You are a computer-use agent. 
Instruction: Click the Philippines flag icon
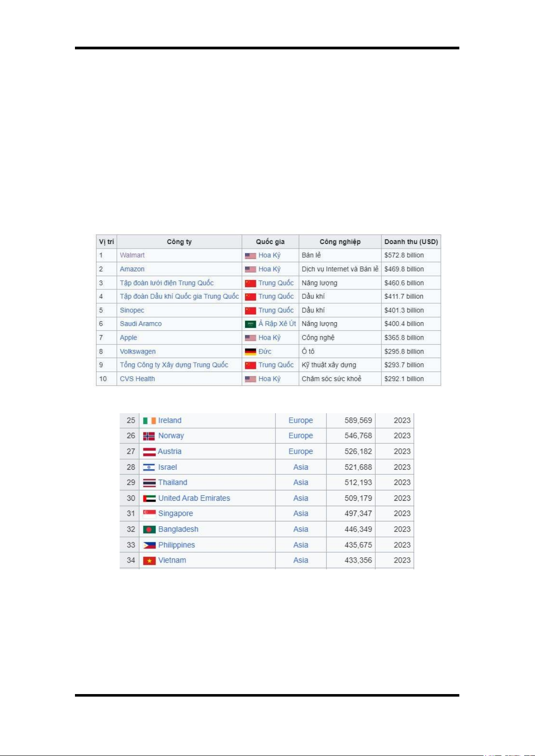[149, 546]
